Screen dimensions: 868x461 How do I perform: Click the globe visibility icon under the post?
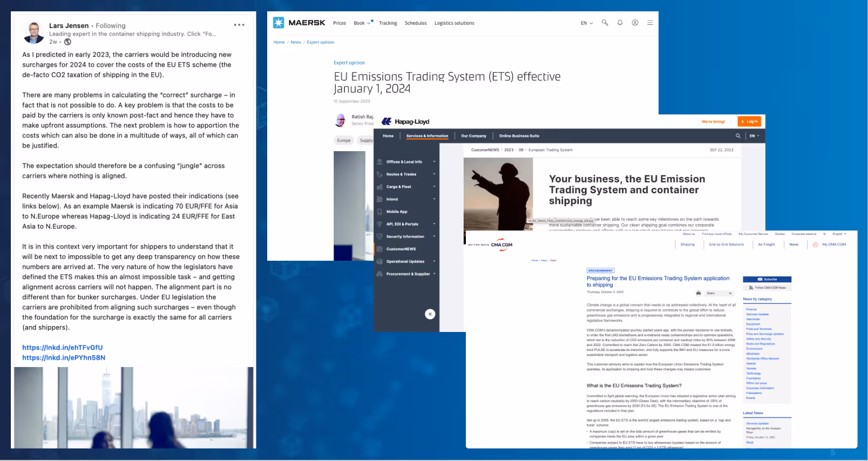(67, 42)
